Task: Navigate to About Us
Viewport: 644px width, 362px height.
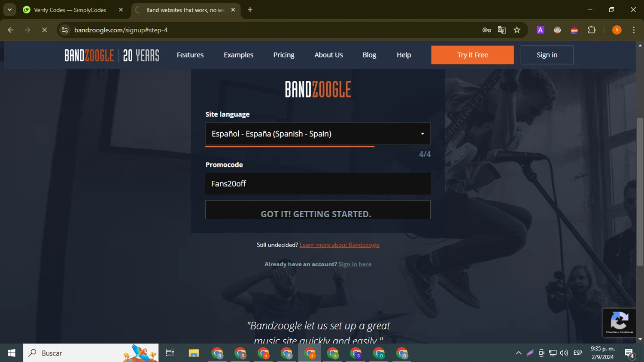Action: click(328, 55)
